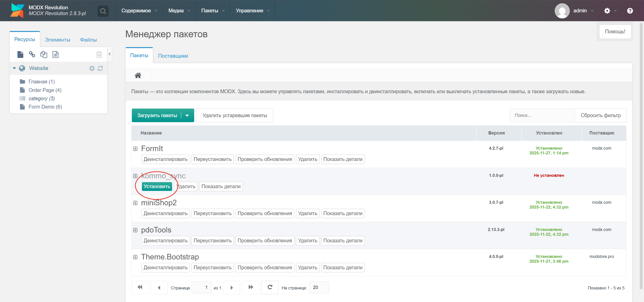Check updates for pdoTools

tap(265, 241)
